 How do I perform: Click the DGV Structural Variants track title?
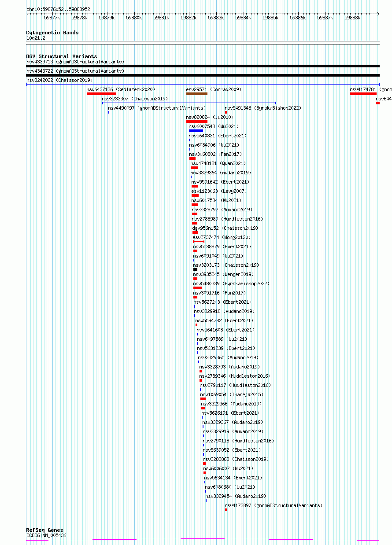pos(61,56)
